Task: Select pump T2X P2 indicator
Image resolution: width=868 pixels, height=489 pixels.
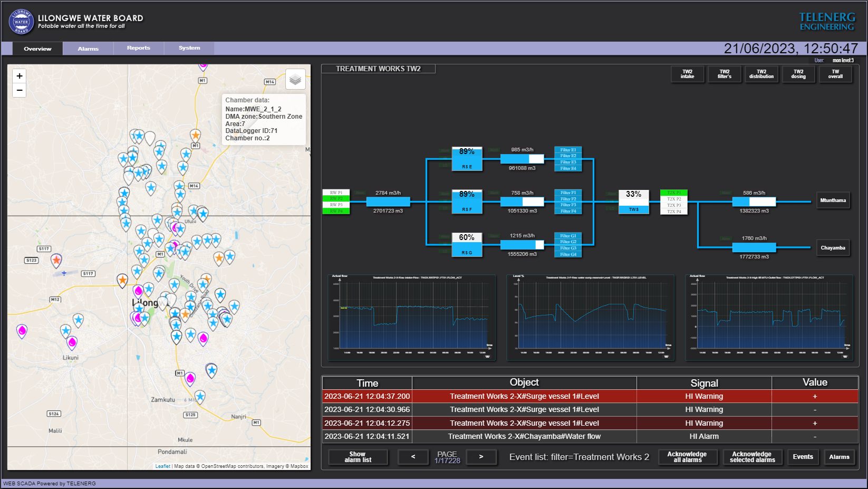Action: pos(674,199)
